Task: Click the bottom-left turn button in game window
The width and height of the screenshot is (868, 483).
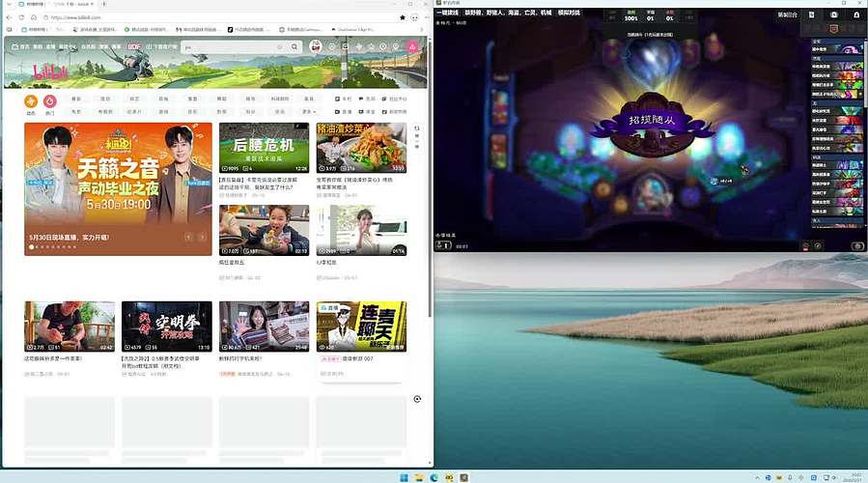Action: pos(443,245)
